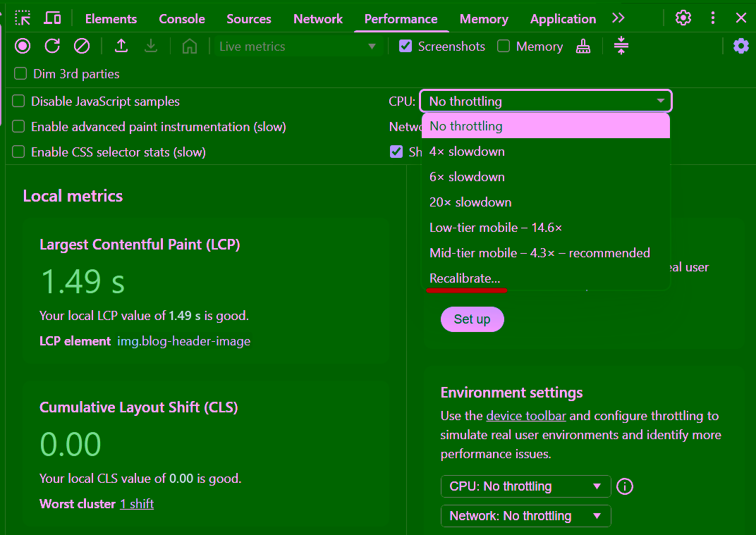The height and width of the screenshot is (535, 756).
Task: Uncheck the Screenshots checkbox
Action: point(406,47)
